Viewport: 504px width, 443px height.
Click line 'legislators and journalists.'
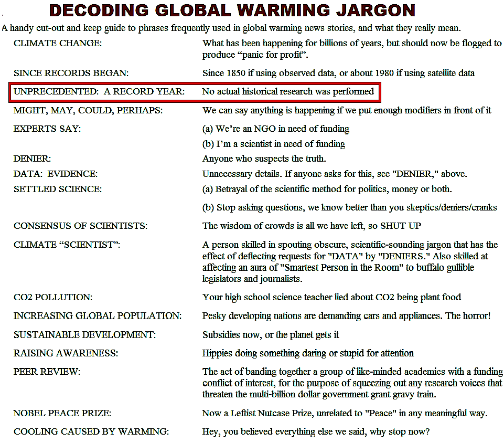coord(252,279)
